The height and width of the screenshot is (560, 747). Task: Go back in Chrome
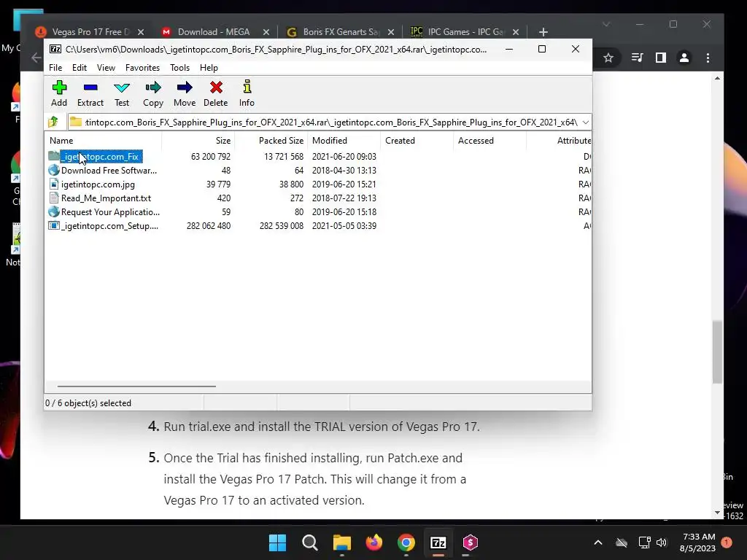tap(36, 58)
